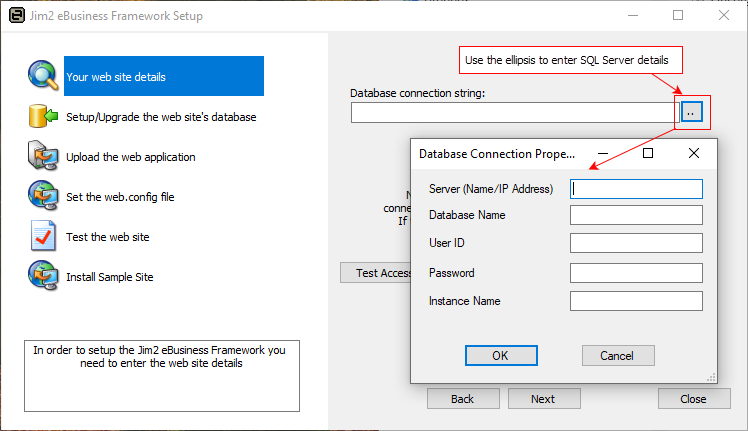
Task: Cancel the Database Connection Properties dialog
Action: coord(617,356)
